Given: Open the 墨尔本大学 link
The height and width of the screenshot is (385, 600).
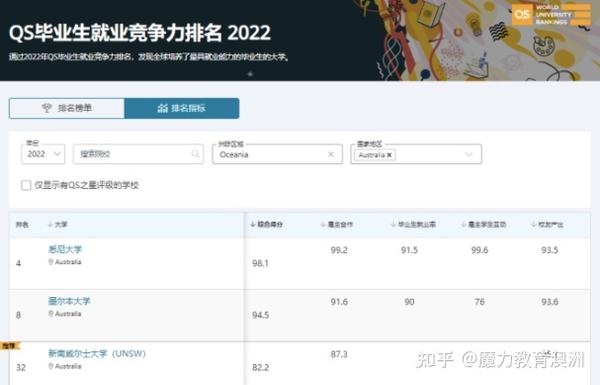Looking at the screenshot, I should [69, 301].
